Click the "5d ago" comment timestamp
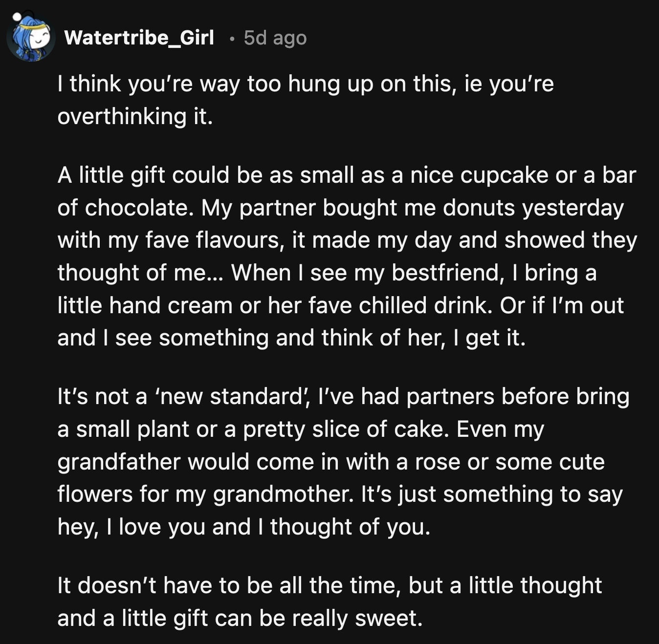This screenshot has width=659, height=644. (275, 38)
